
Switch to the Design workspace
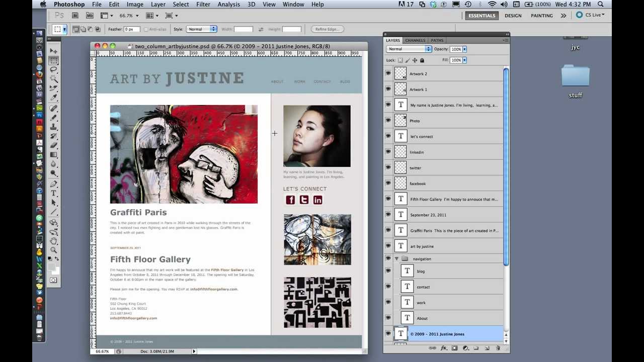click(513, 16)
